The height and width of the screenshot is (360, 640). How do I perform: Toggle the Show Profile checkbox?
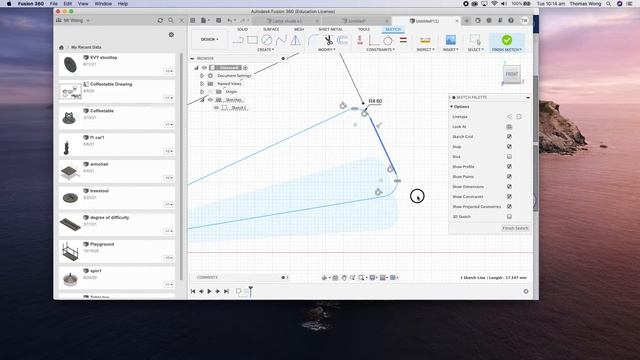[x=509, y=167]
